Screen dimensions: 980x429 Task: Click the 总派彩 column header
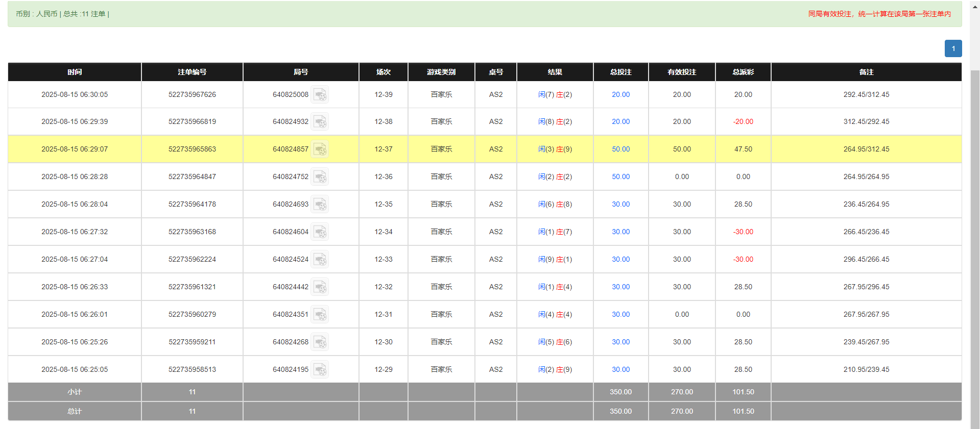pos(743,72)
